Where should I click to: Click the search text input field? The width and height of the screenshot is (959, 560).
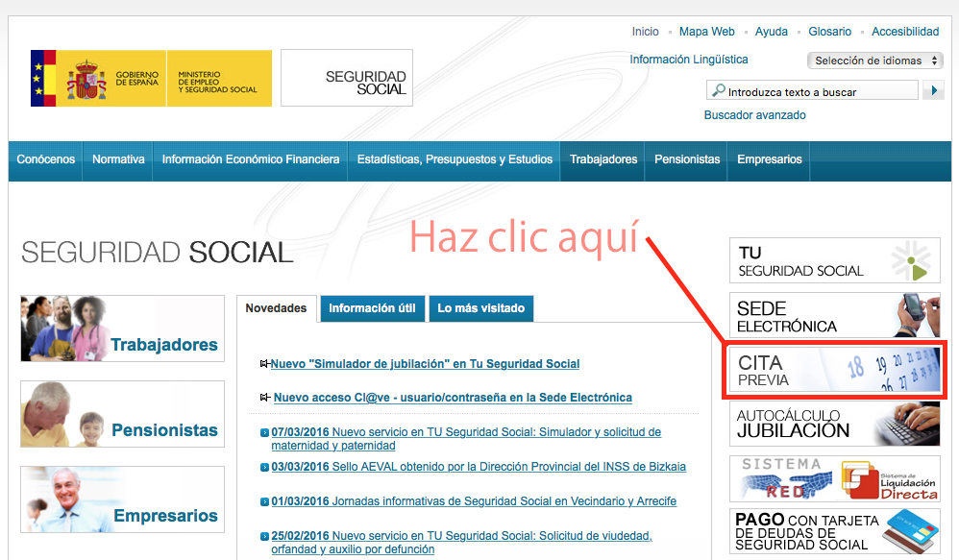(x=813, y=90)
